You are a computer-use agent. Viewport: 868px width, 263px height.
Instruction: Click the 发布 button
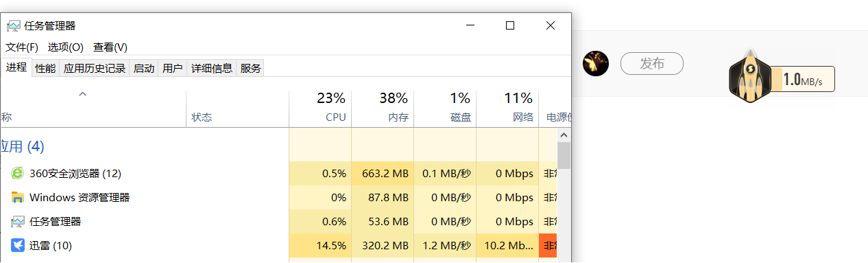tap(652, 63)
